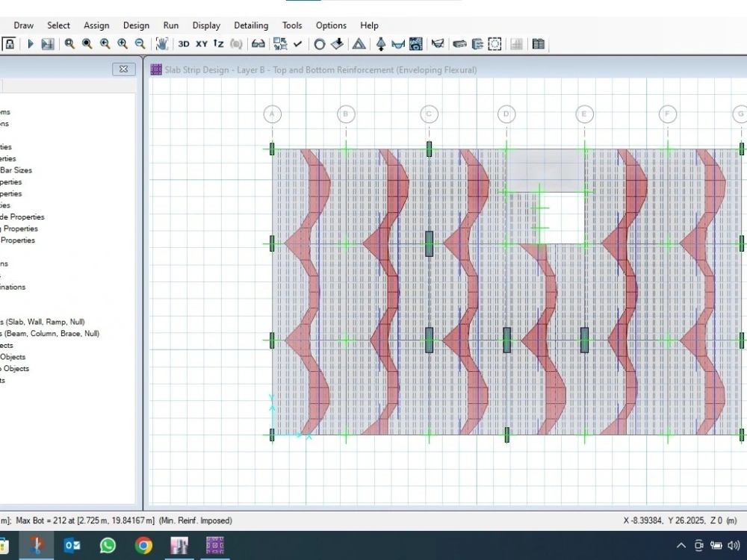Image resolution: width=747 pixels, height=560 pixels.
Task: Switch to 3D view using the 3D icon
Action: [x=184, y=44]
